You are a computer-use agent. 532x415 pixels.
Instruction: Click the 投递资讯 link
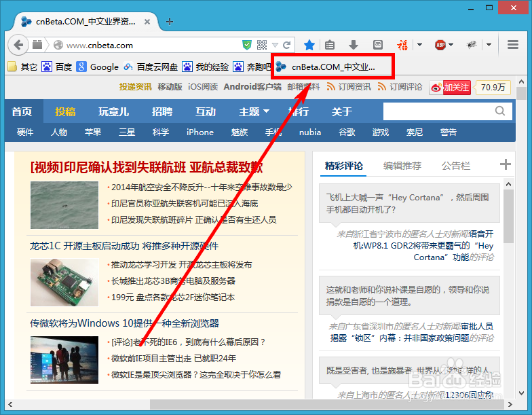136,87
